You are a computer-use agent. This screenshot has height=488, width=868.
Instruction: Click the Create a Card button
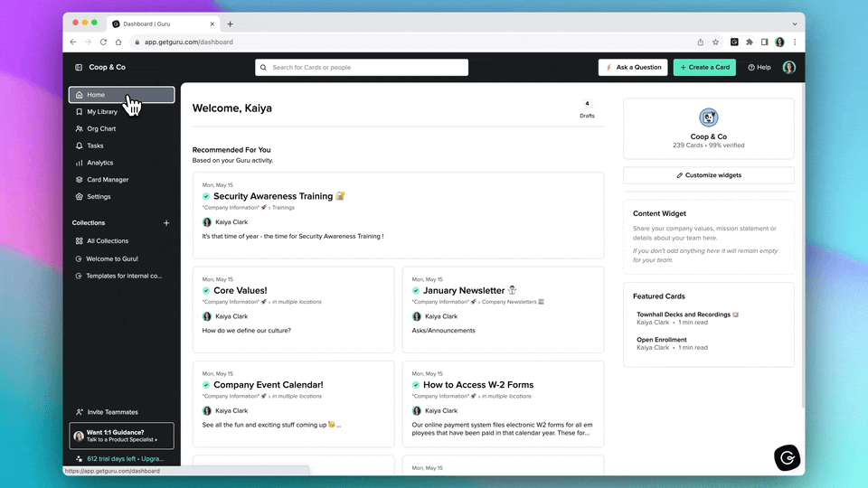pos(704,68)
